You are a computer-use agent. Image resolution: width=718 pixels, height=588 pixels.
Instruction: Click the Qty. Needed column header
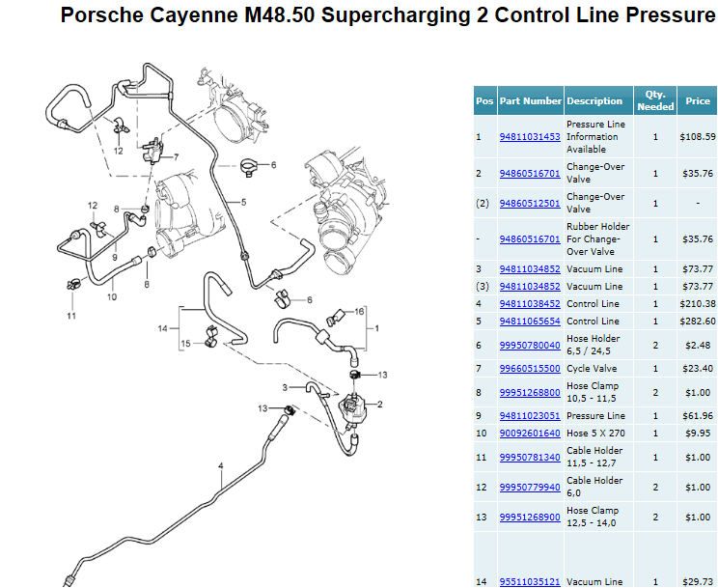tap(655, 100)
